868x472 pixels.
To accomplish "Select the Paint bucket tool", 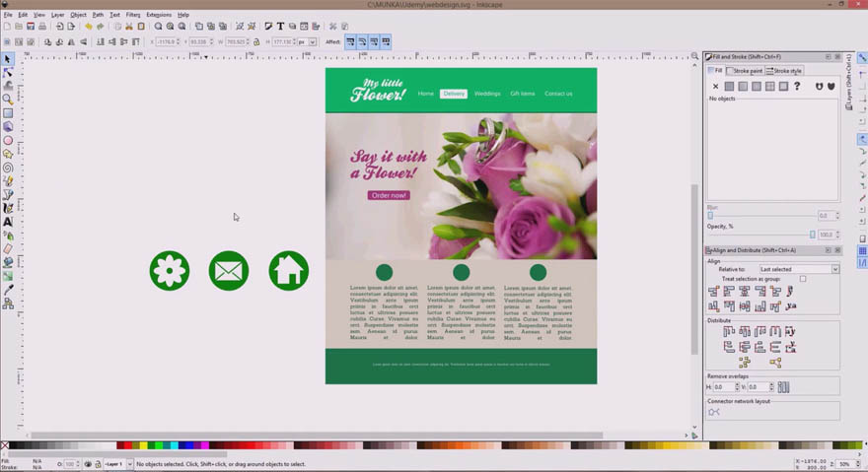I will tap(8, 262).
